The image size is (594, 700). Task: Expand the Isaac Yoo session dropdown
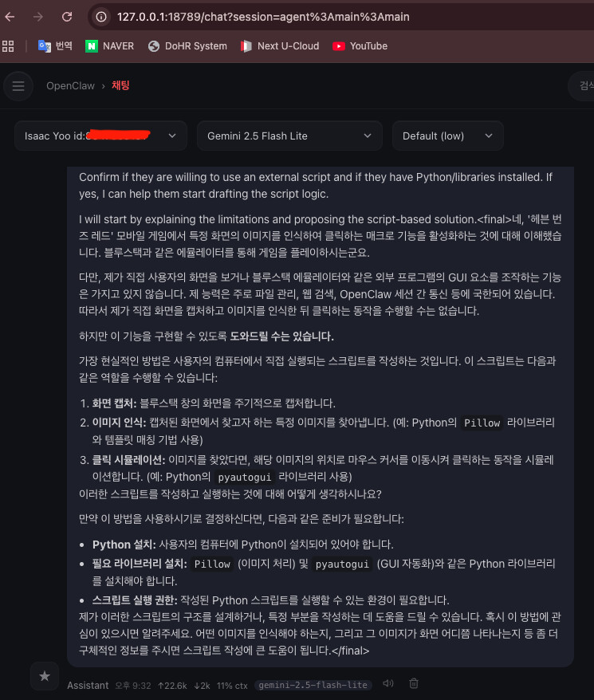101,136
